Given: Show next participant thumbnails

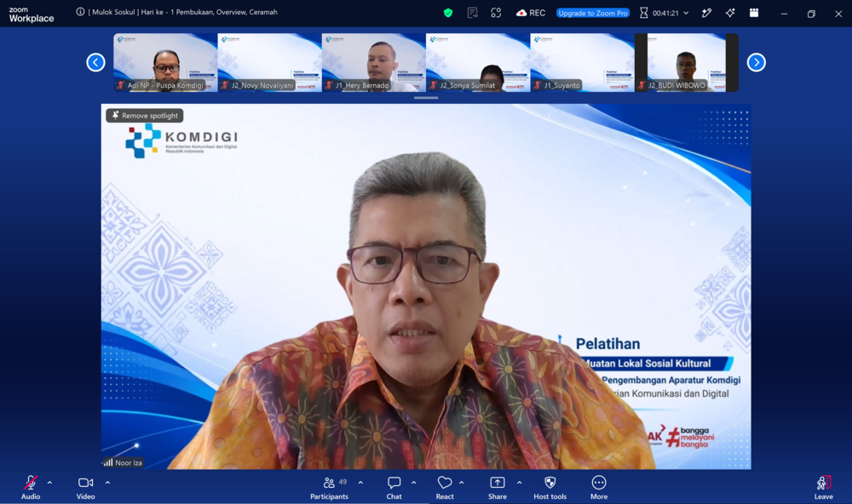Looking at the screenshot, I should coord(756,62).
